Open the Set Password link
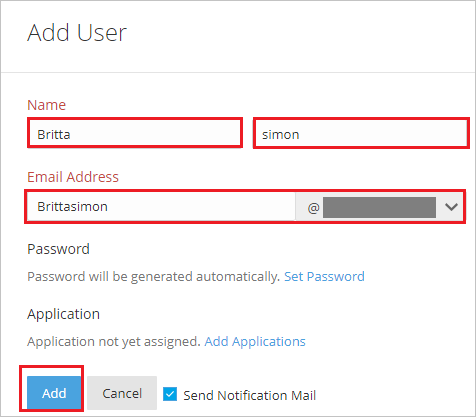476x417 pixels. click(x=324, y=277)
